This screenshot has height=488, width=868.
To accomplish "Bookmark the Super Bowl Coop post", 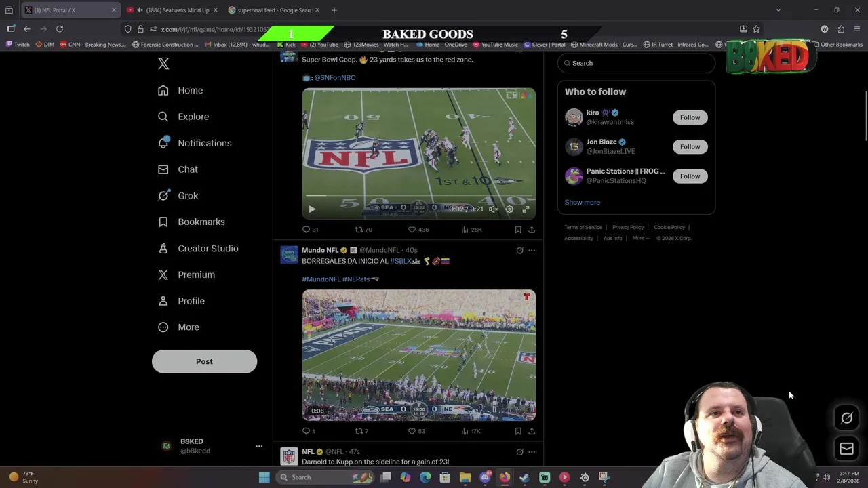I will click(x=518, y=230).
